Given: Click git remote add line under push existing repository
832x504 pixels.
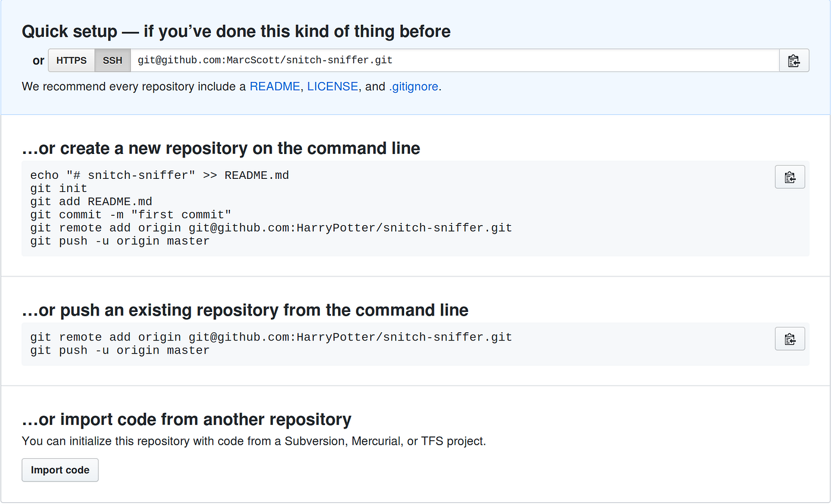Looking at the screenshot, I should click(271, 337).
